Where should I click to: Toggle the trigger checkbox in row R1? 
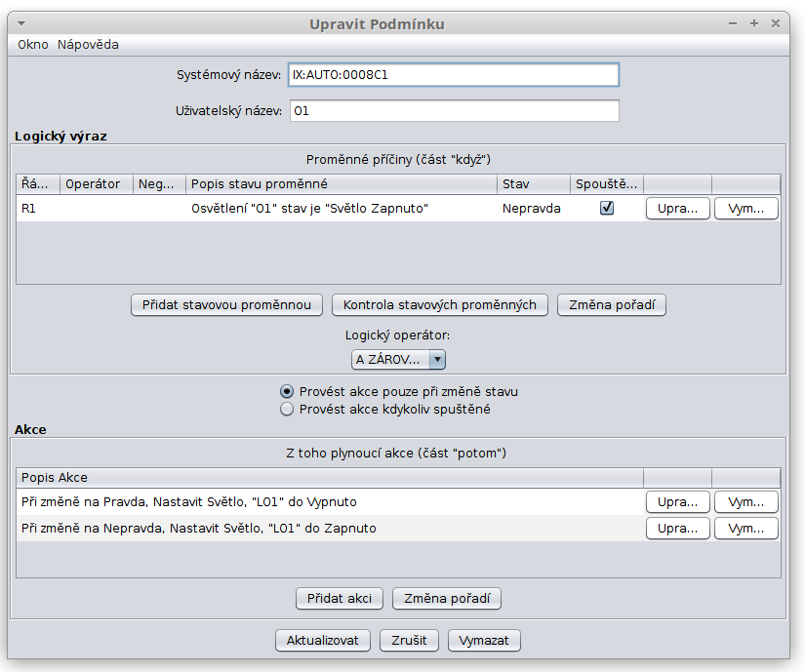coord(607,208)
